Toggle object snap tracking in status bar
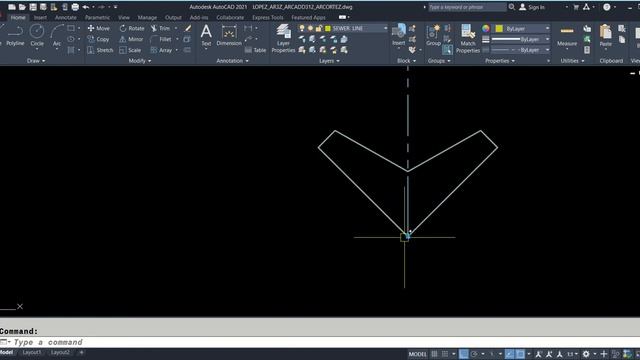This screenshot has height=360, width=640. [509, 354]
